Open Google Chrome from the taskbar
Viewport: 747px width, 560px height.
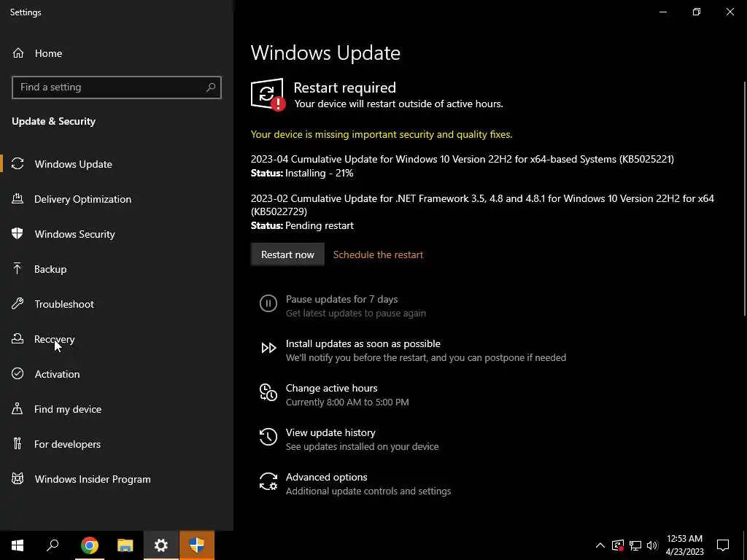tap(90, 545)
